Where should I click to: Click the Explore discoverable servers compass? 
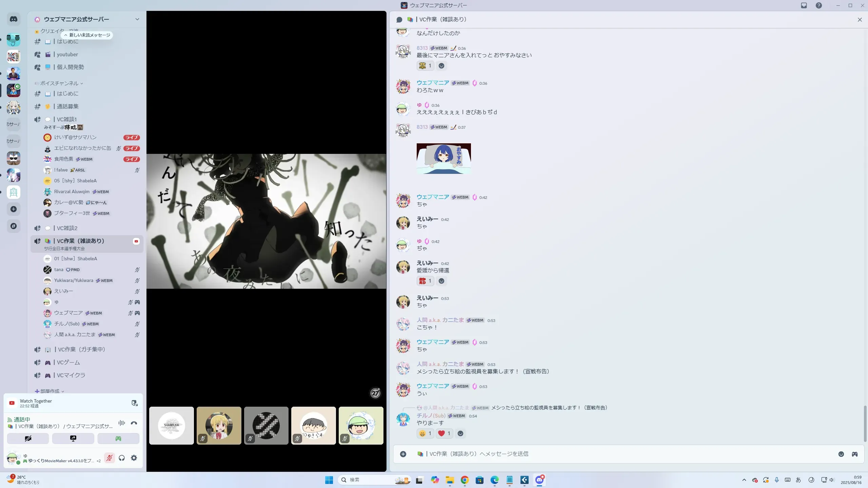14,226
